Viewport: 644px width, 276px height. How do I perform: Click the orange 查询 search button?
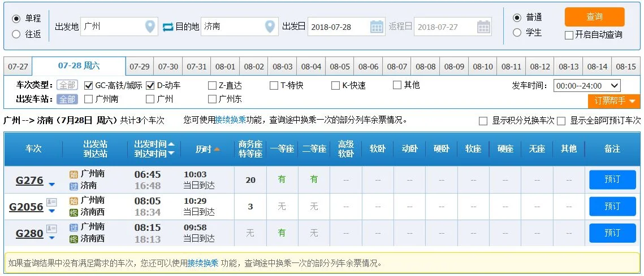coord(594,17)
